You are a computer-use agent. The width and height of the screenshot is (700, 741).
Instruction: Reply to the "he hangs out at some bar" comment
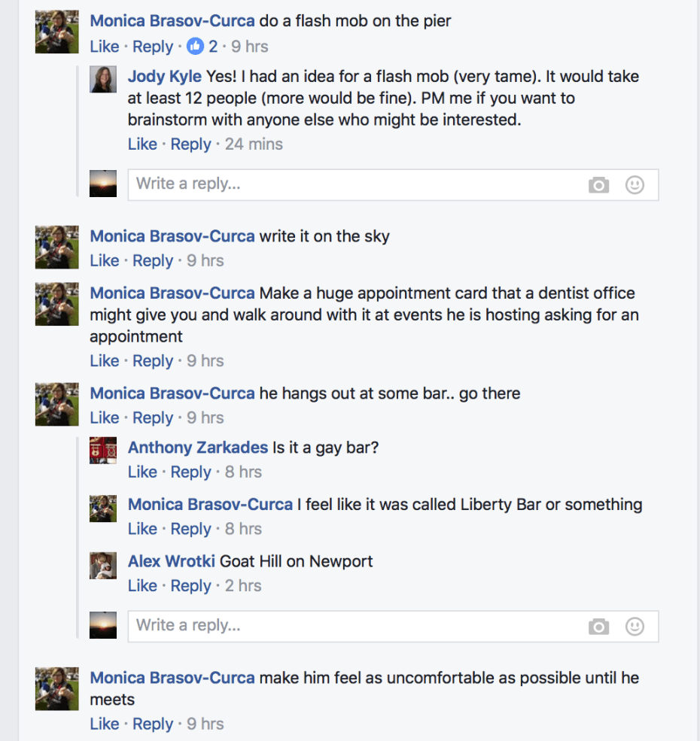(153, 418)
